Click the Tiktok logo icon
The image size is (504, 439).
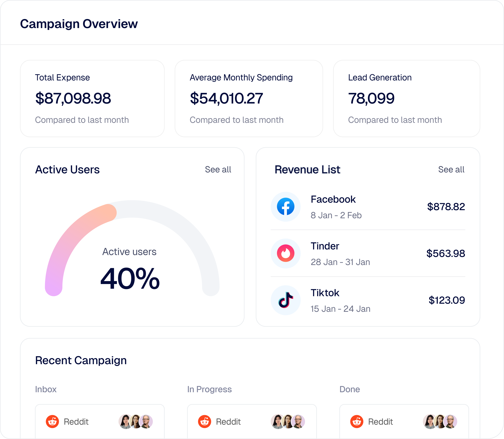[285, 300]
